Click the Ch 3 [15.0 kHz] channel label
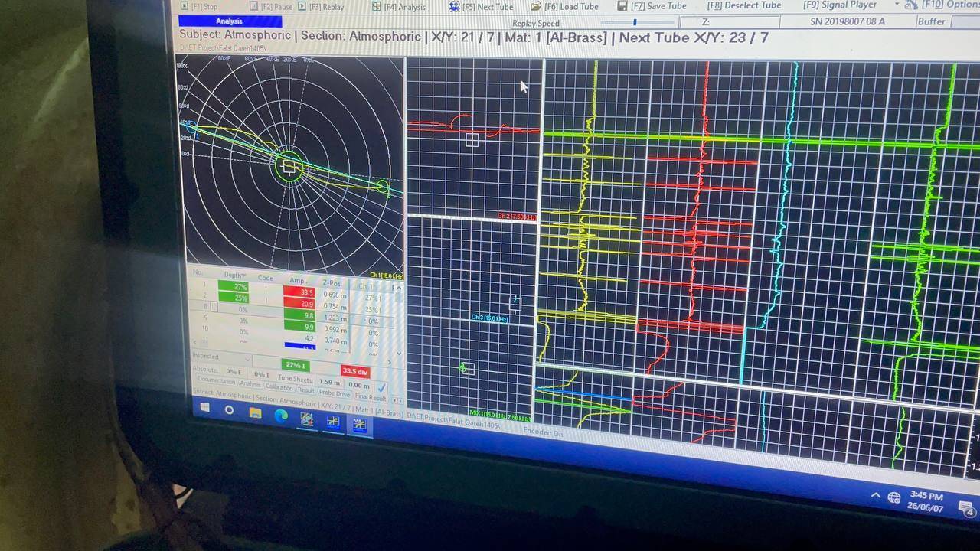This screenshot has width=980, height=551. [489, 318]
